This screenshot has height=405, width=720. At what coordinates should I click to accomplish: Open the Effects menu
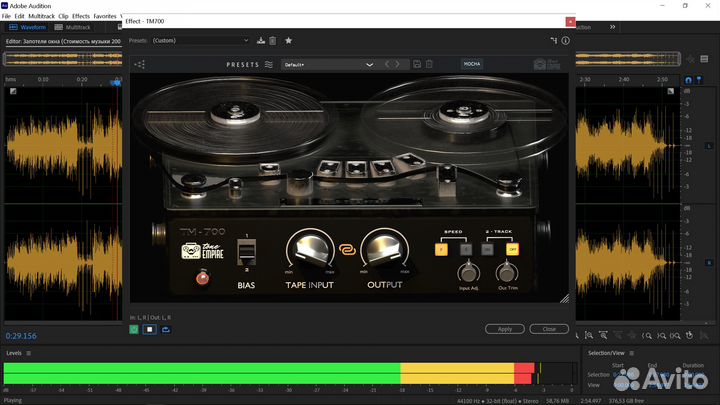[x=81, y=16]
